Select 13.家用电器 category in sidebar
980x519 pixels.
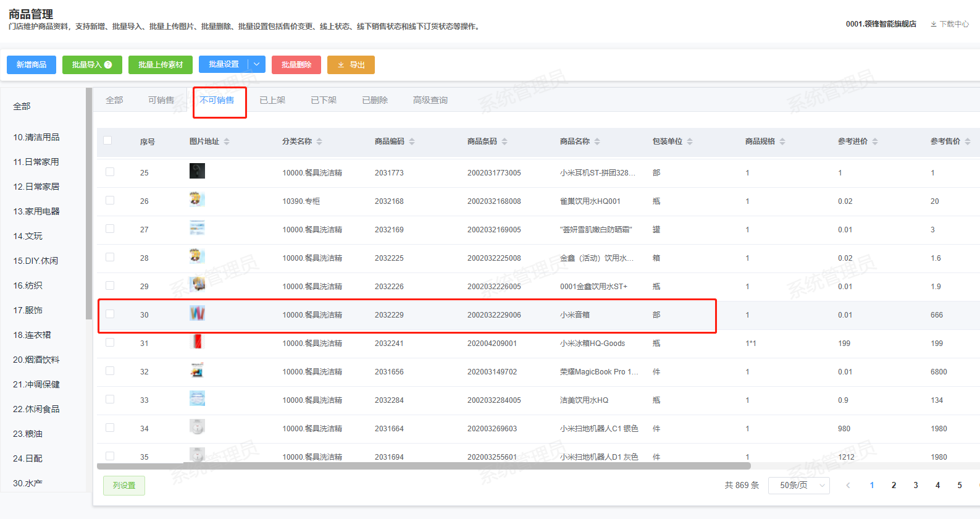[36, 211]
